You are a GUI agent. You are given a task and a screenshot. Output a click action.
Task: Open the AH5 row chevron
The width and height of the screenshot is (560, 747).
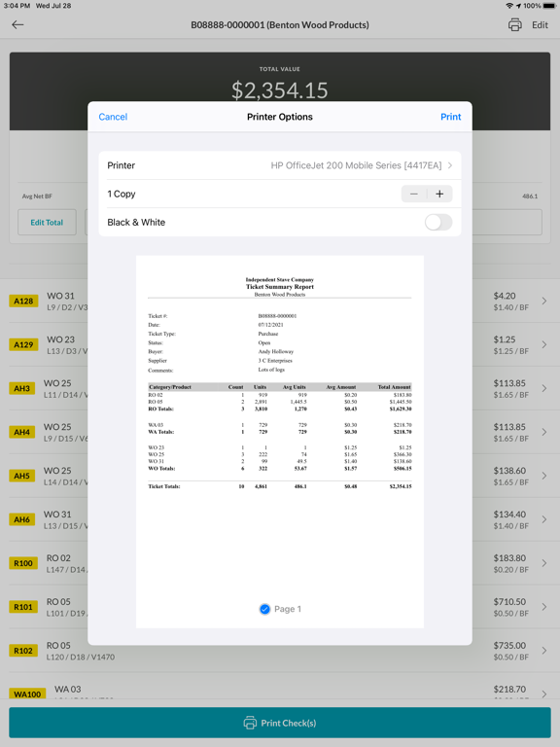coord(543,476)
